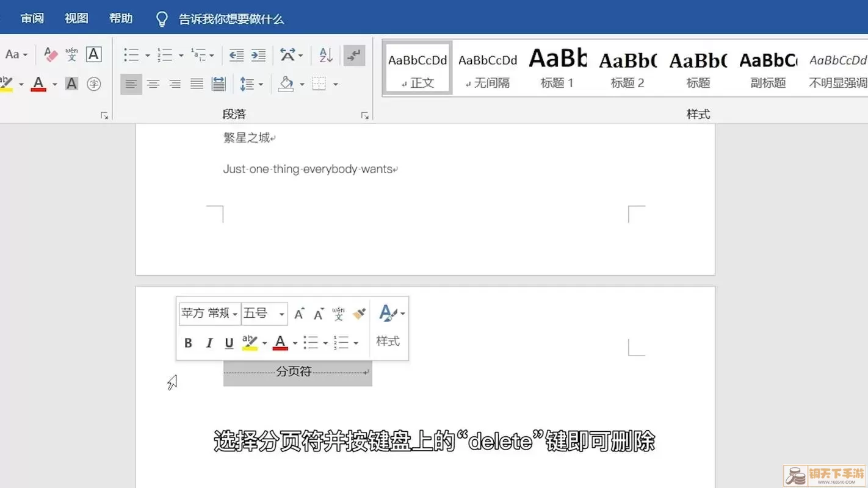Open 样式 styles from the mini toolbar

(x=388, y=328)
